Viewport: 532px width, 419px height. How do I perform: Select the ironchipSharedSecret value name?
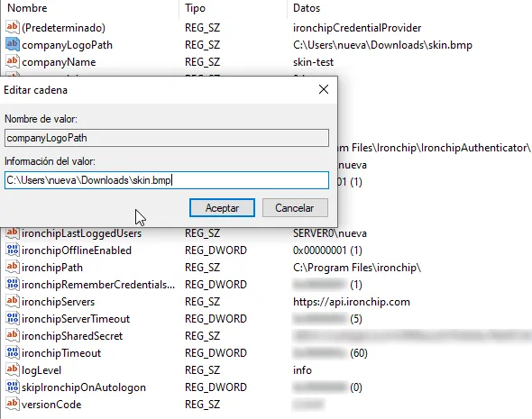tap(72, 336)
